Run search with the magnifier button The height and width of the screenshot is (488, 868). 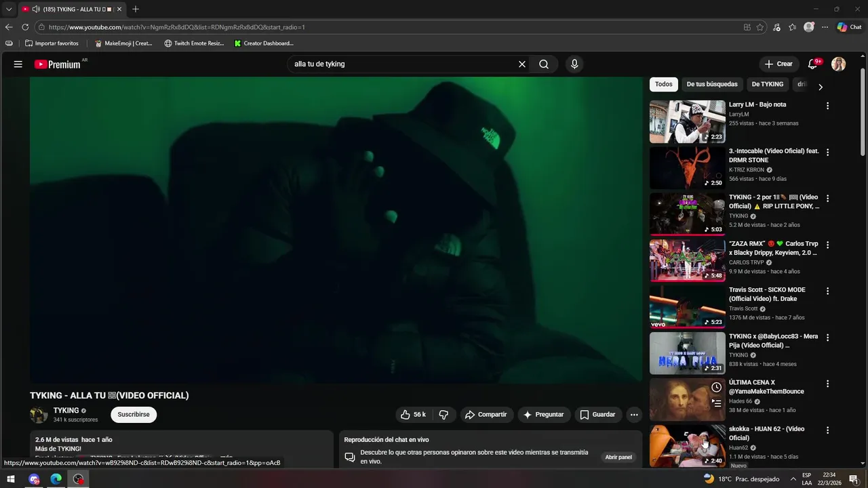[544, 64]
